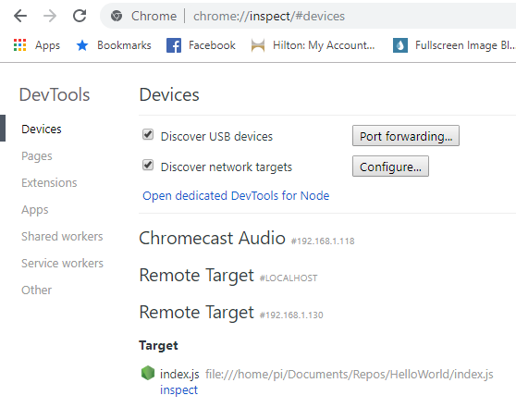Switch to Pages in DevTools sidebar

click(37, 156)
